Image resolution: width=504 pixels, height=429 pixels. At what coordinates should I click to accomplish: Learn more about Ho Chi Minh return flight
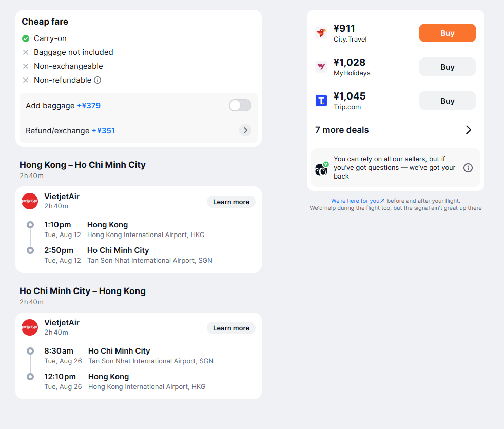click(231, 328)
